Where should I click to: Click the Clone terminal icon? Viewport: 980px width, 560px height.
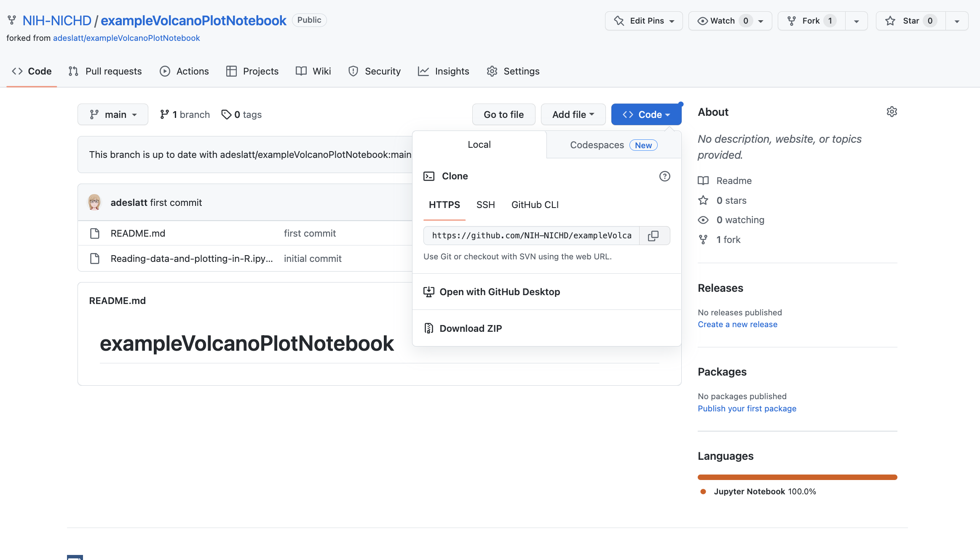(429, 176)
